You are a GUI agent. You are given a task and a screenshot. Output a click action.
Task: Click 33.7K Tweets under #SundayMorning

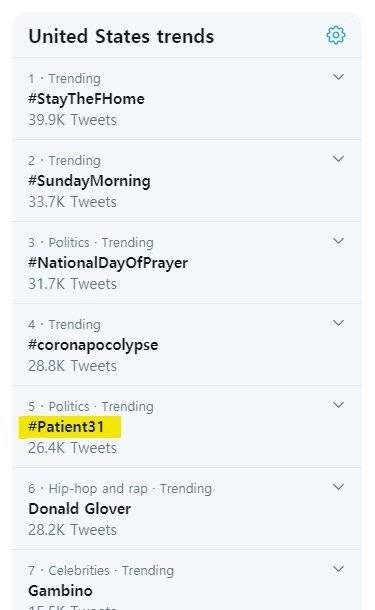point(72,202)
